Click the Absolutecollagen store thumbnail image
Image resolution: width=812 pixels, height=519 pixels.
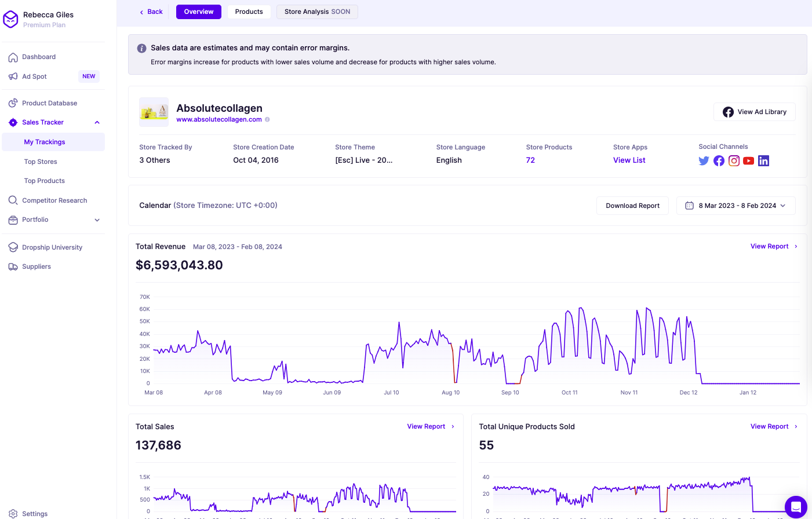coord(154,112)
